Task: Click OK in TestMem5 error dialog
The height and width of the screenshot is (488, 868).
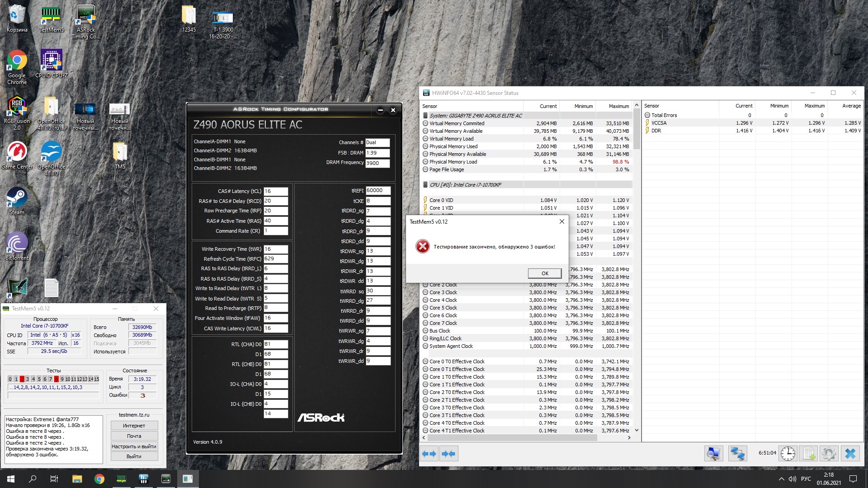Action: click(544, 273)
